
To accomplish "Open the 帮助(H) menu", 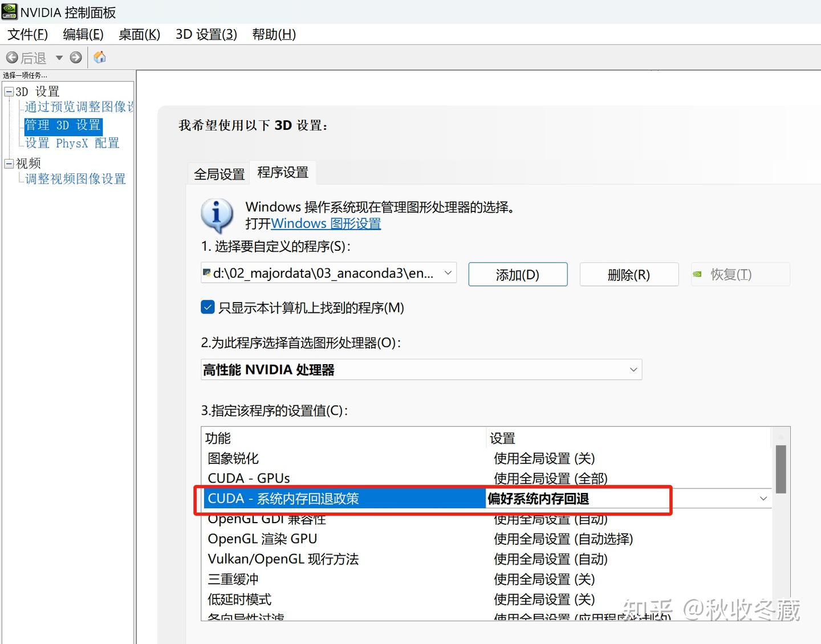I will point(274,35).
